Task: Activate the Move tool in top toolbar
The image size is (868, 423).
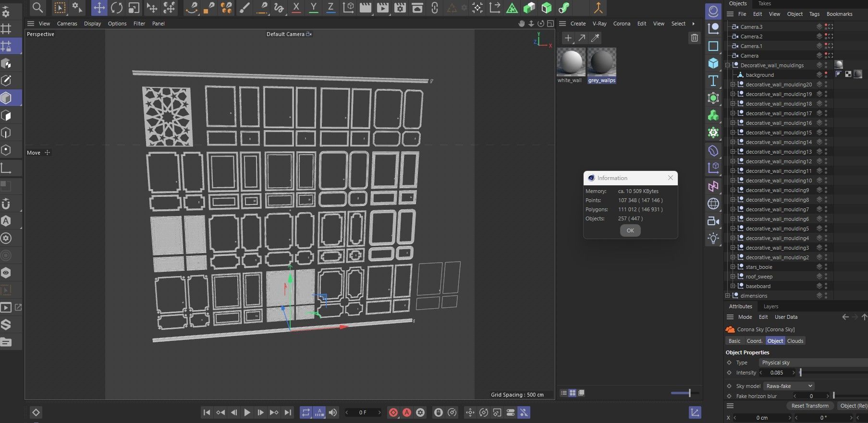Action: point(99,8)
